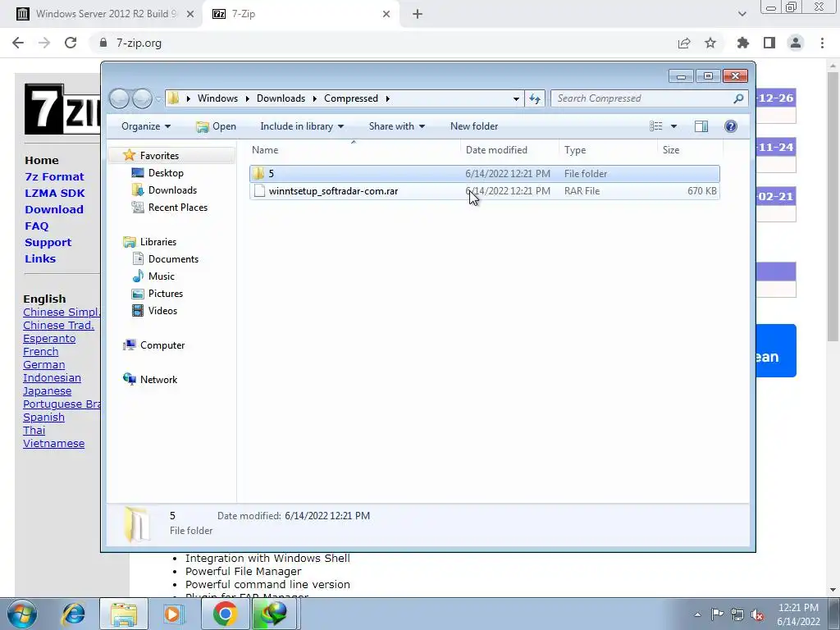Image resolution: width=840 pixels, height=630 pixels.
Task: Click the muted volume icon in the system tray
Action: click(x=757, y=615)
